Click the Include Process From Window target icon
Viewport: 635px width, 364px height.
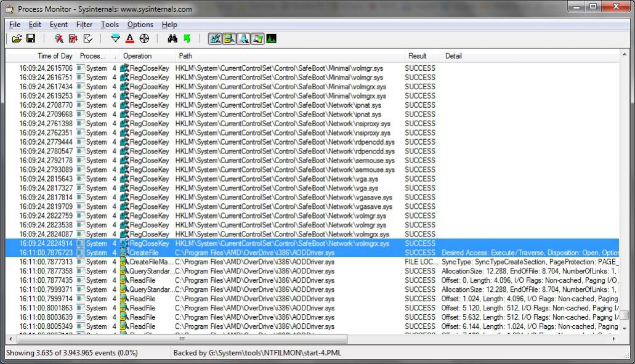click(144, 39)
